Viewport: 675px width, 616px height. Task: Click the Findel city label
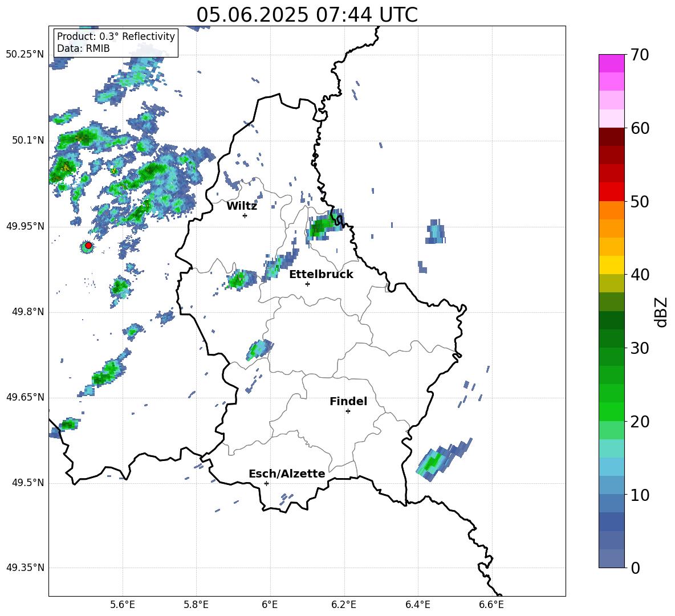[348, 401]
